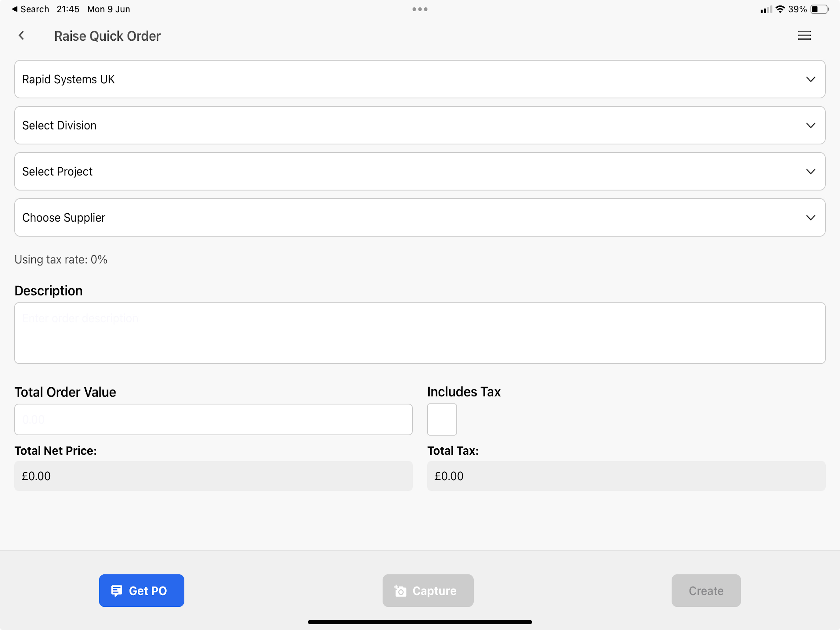Click the 'Includes Tax' label
This screenshot has width=840, height=630.
point(464,392)
